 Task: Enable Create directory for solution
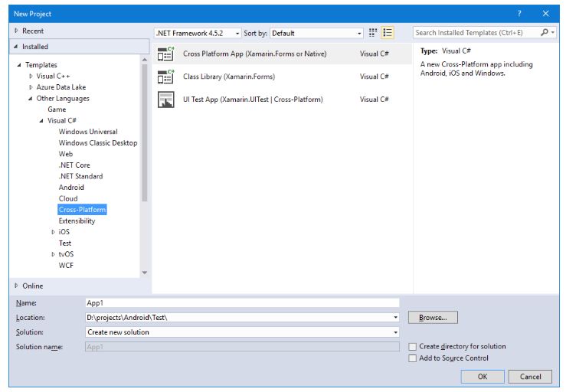412,347
